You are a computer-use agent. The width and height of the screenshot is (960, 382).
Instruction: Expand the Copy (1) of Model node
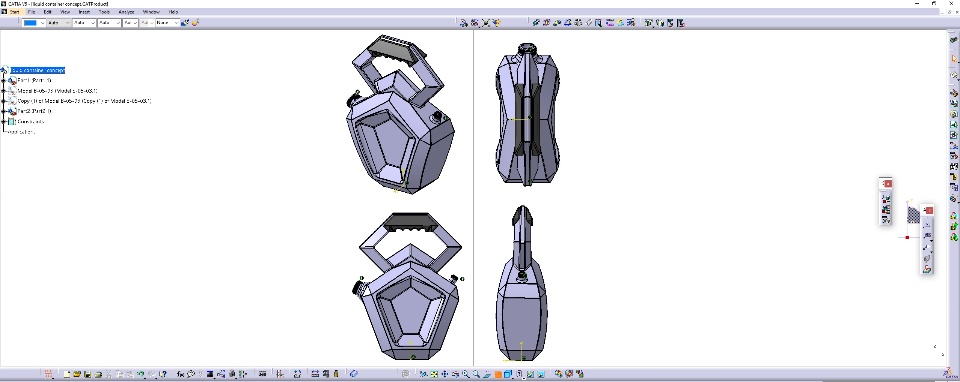[x=4, y=100]
